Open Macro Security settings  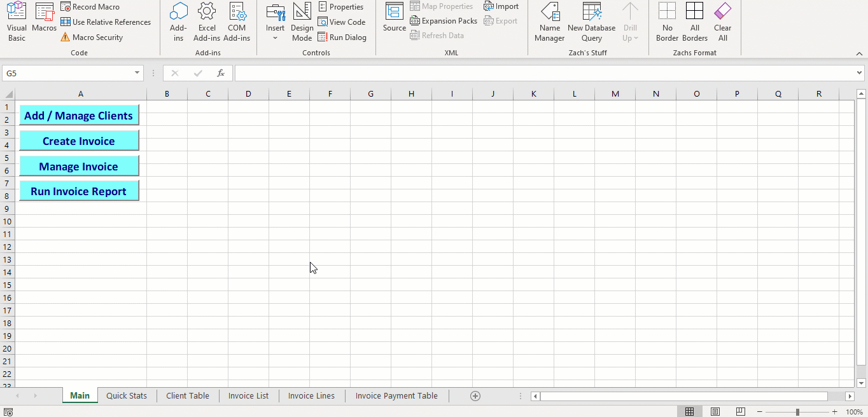[x=92, y=37]
